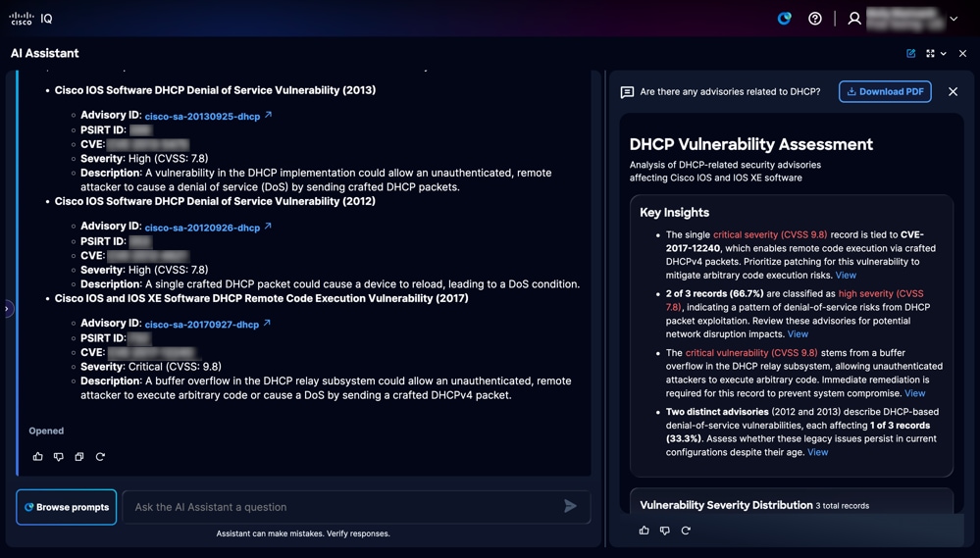Click 'Are there any advisories related to DHCP?' text
This screenshot has height=558, width=980.
tap(730, 92)
